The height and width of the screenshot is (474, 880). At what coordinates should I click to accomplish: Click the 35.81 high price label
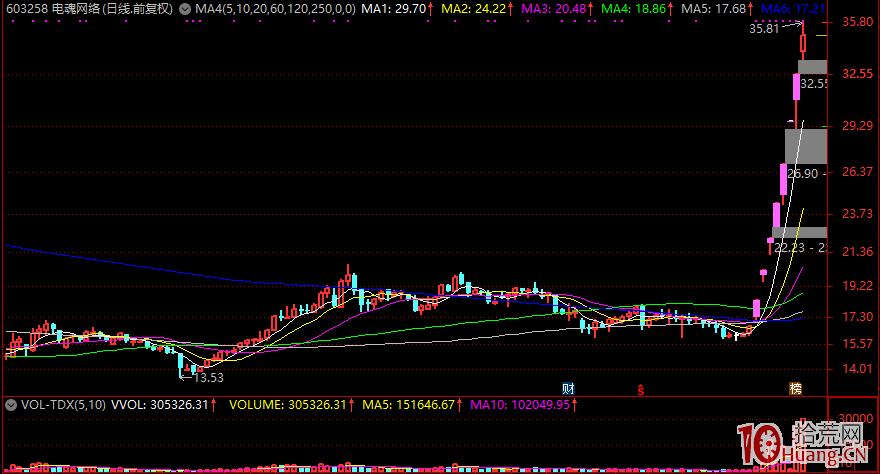764,29
